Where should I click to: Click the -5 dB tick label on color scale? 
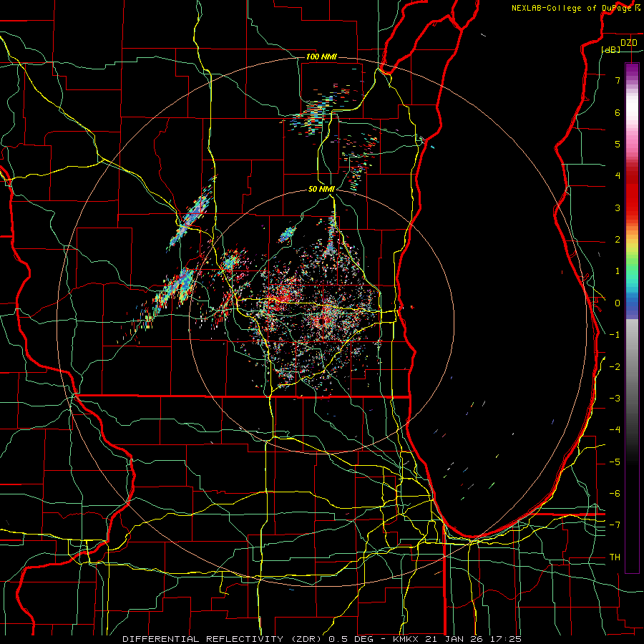pyautogui.click(x=615, y=462)
